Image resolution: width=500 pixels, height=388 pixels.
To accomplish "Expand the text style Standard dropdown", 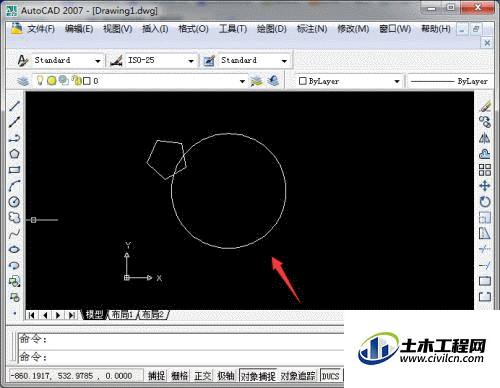I will 98,61.
